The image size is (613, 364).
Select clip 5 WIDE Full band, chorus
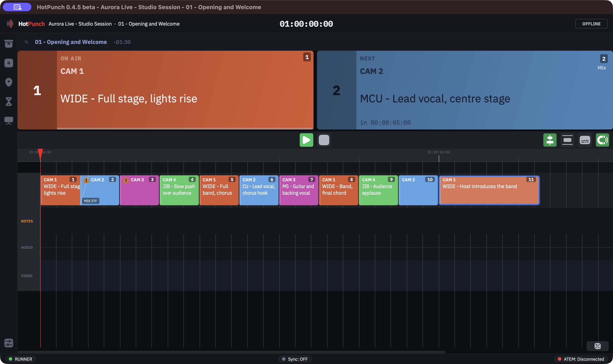click(219, 190)
